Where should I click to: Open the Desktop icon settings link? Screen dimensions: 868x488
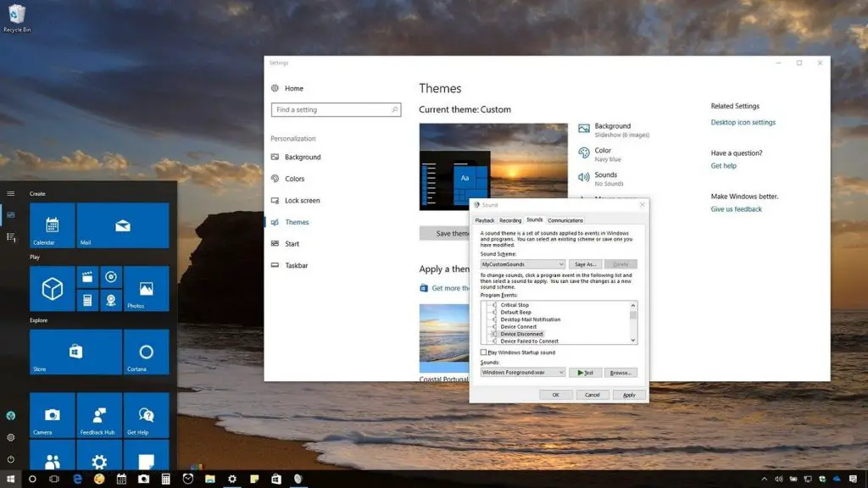pyautogui.click(x=743, y=123)
